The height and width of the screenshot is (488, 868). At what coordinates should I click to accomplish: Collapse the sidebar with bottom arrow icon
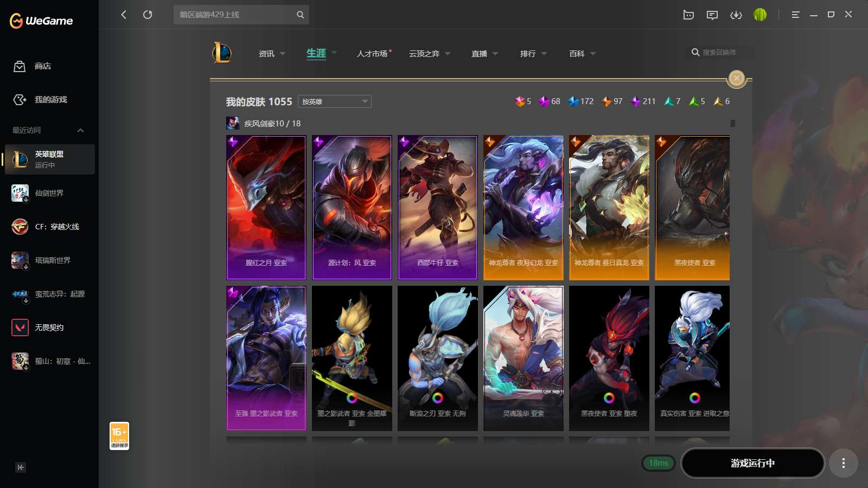[21, 467]
